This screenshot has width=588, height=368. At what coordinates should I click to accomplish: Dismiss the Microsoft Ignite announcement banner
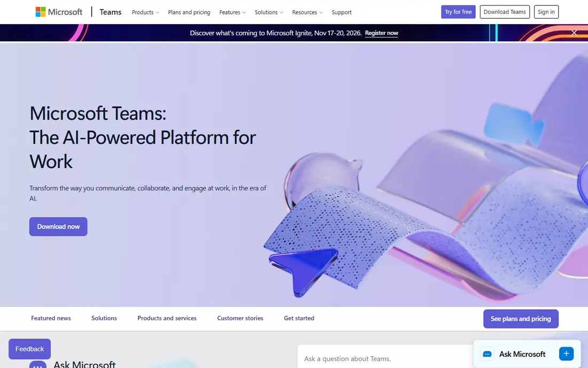574,33
